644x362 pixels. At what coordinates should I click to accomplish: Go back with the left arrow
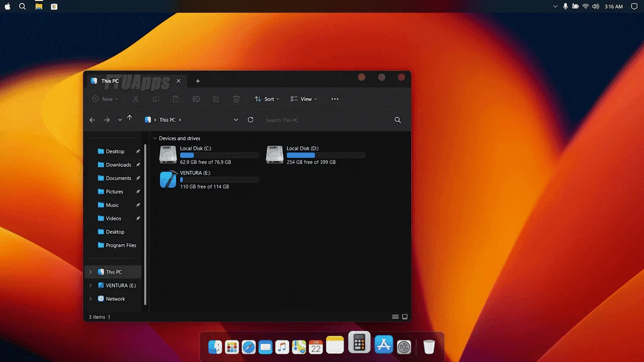click(x=92, y=120)
